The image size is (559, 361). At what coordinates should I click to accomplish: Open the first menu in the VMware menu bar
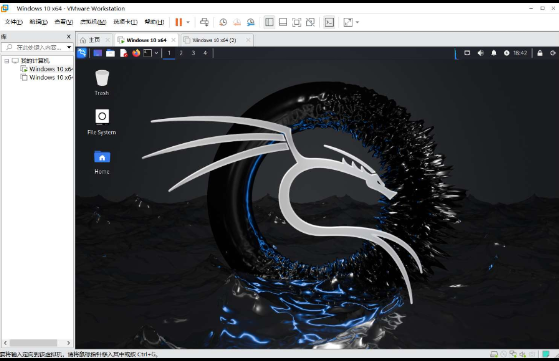point(14,22)
